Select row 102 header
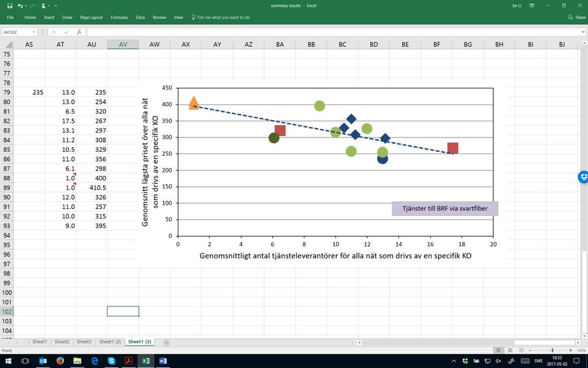This screenshot has width=588, height=368. click(x=7, y=311)
